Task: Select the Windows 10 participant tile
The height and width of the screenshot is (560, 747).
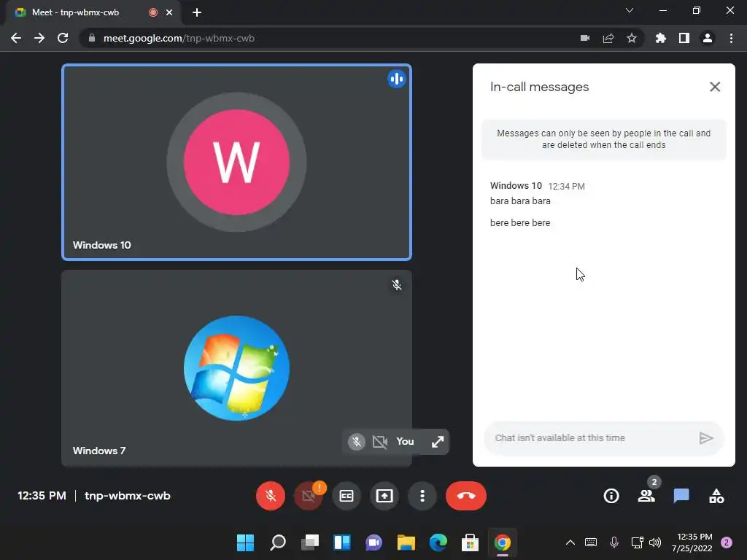Action: (237, 163)
